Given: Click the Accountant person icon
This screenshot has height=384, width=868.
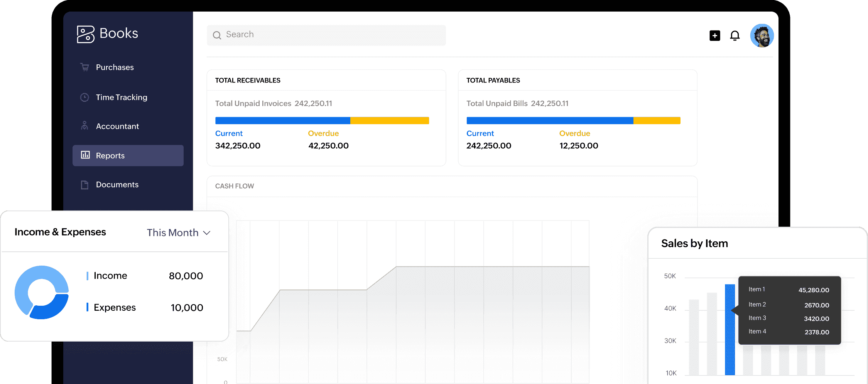Looking at the screenshot, I should pos(84,126).
